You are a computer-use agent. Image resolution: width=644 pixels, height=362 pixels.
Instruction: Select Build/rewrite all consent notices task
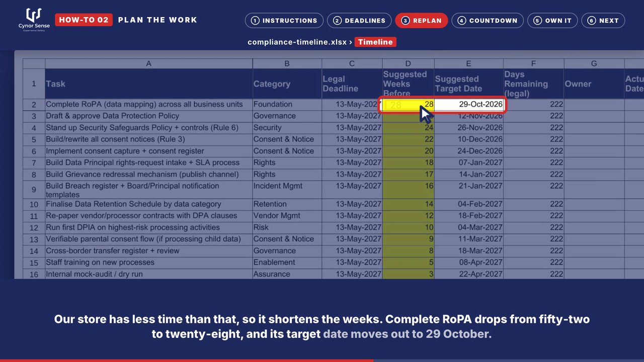[x=148, y=139]
